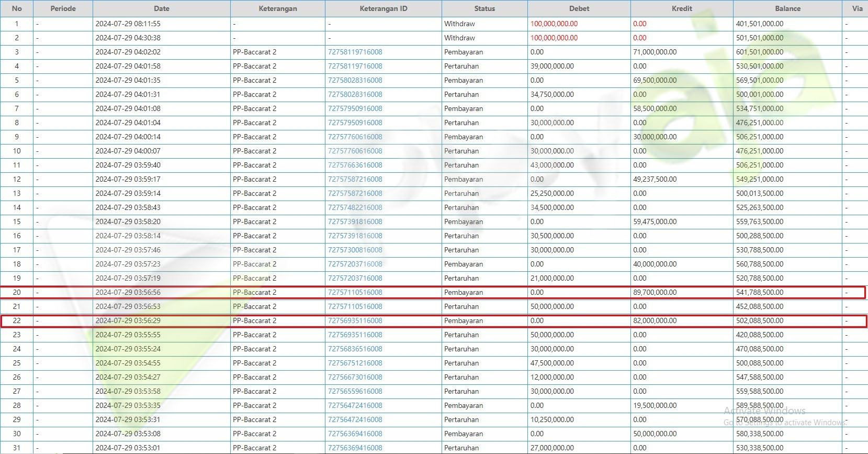Follow ID link 72756559616008

pyautogui.click(x=355, y=391)
